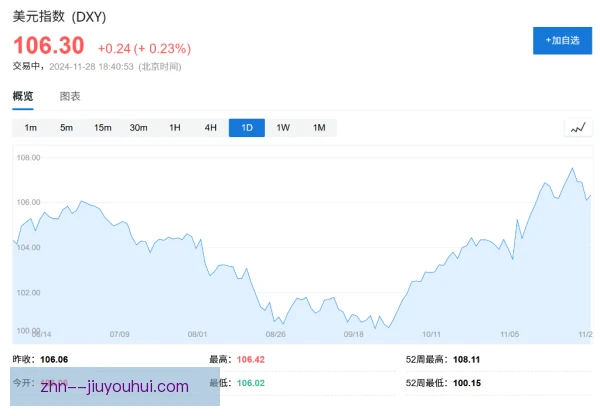This screenshot has width=600, height=416.
Task: Click the 08/26 date axis label
Action: click(x=276, y=334)
